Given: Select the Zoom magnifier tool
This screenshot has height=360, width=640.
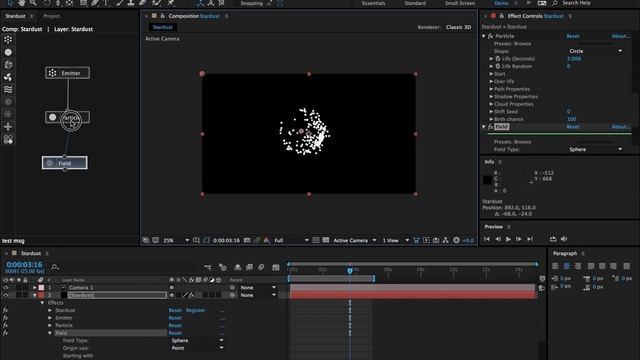Looking at the screenshot, I should click(33, 3).
